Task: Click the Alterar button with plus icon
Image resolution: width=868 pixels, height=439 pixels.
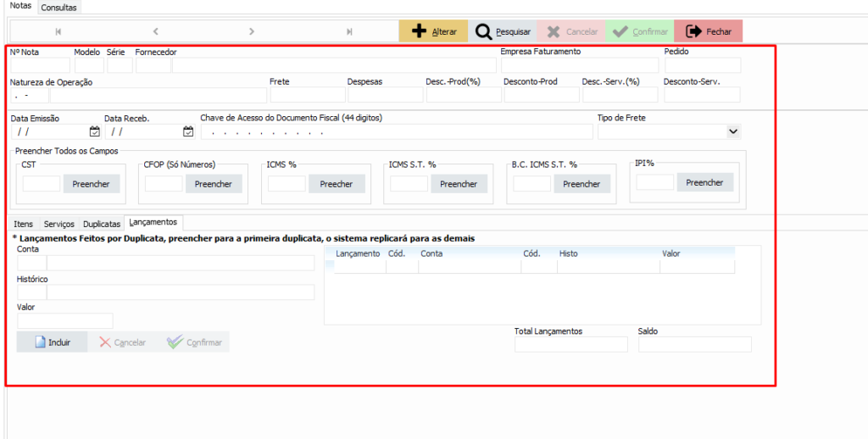Action: (433, 31)
